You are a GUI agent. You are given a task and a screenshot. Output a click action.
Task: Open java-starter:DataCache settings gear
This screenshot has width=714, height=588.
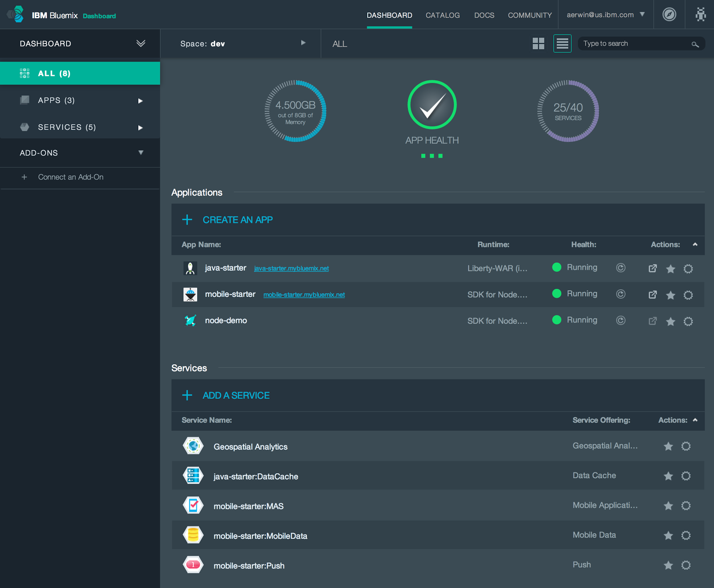coord(686,476)
